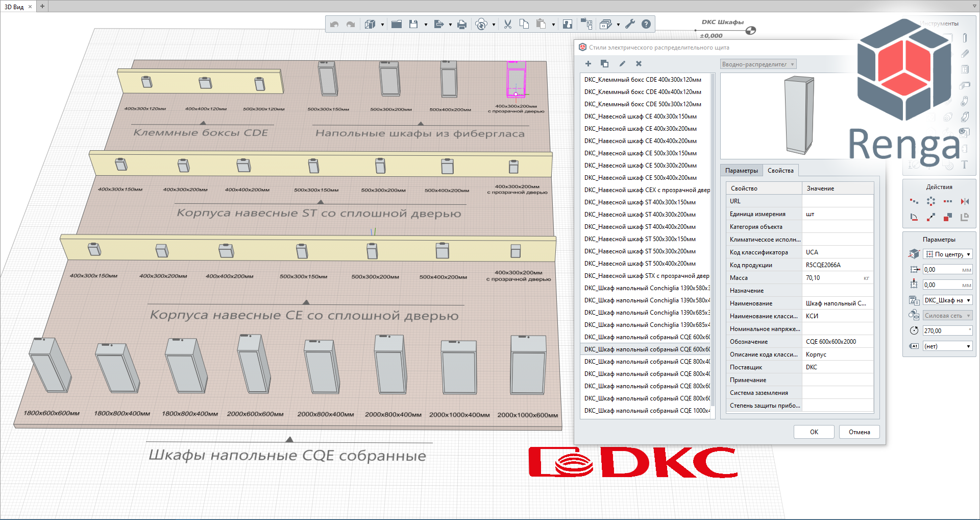Image resolution: width=980 pixels, height=520 pixels.
Task: Select 'DKC_Клеммный бокс CDE 400x300x120мм' style
Action: (645, 80)
